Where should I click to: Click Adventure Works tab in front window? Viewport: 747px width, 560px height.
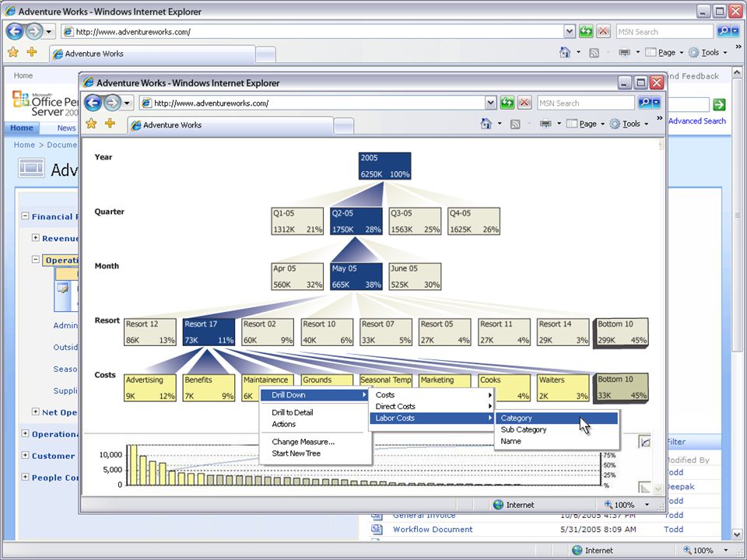[x=230, y=125]
